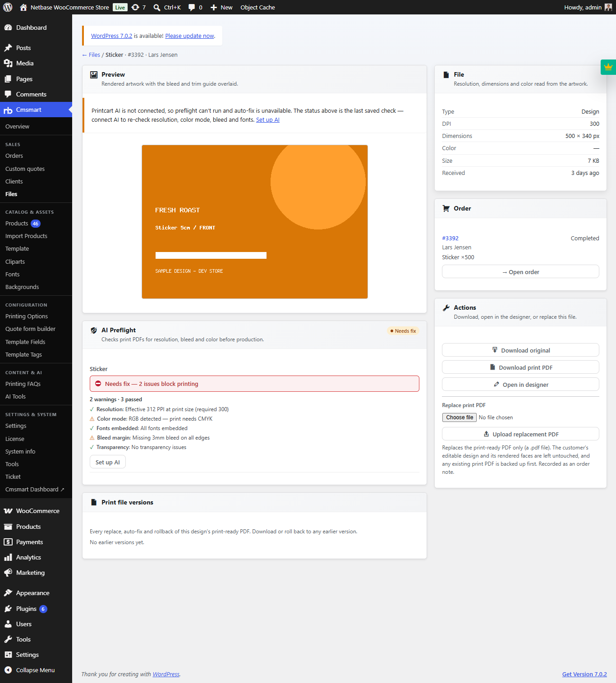Click Download print PDF button
Image resolution: width=616 pixels, height=683 pixels.
520,367
